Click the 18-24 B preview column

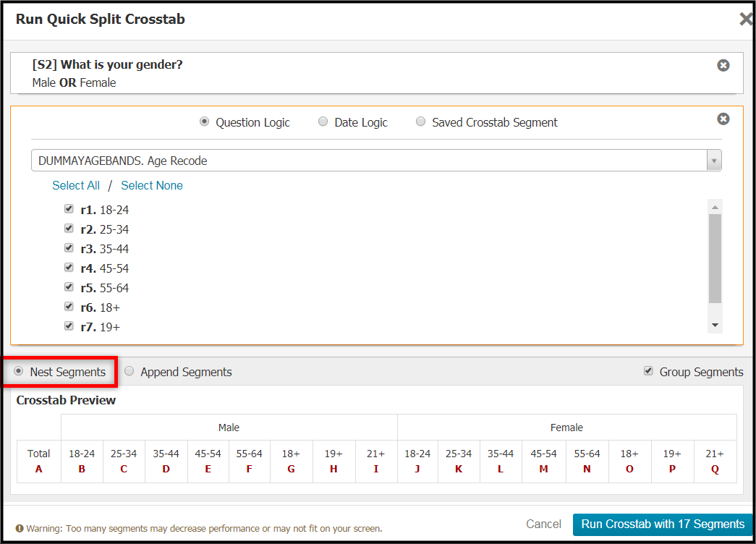pos(82,461)
